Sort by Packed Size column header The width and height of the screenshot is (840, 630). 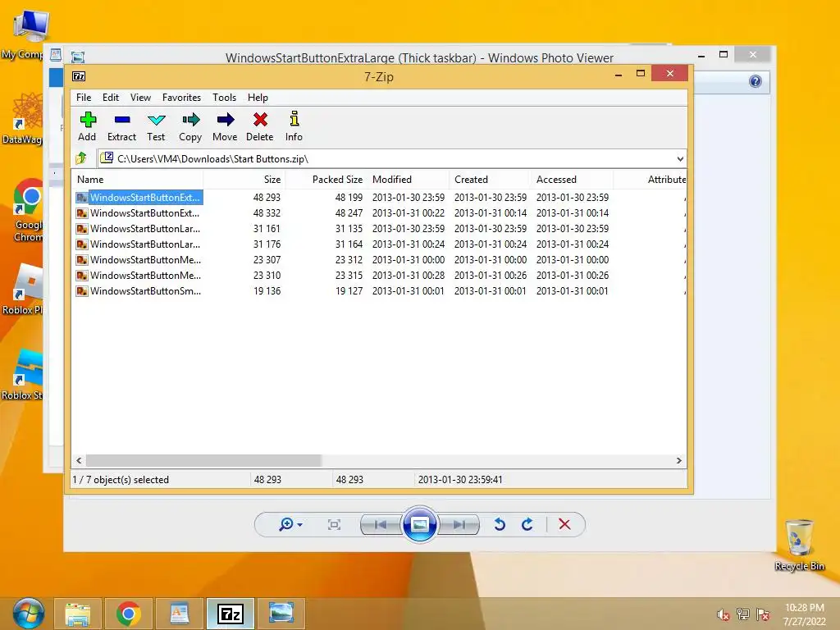point(326,180)
